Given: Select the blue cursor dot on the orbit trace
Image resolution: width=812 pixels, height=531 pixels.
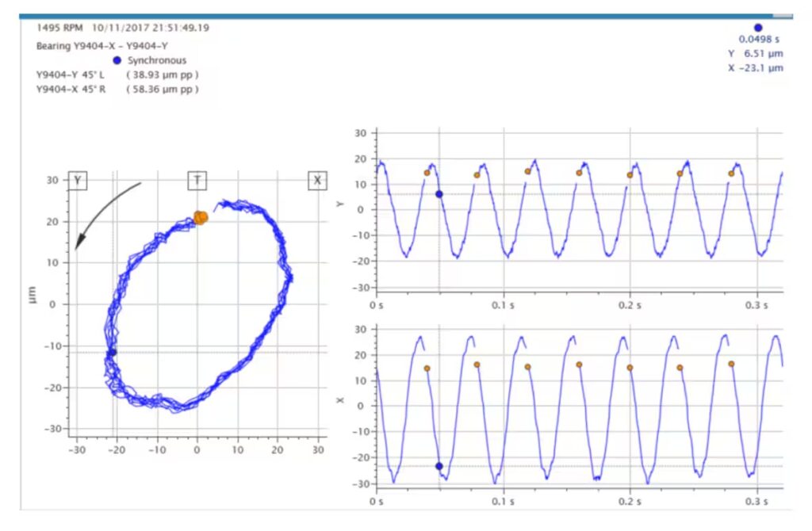Looking at the screenshot, I should pos(112,352).
